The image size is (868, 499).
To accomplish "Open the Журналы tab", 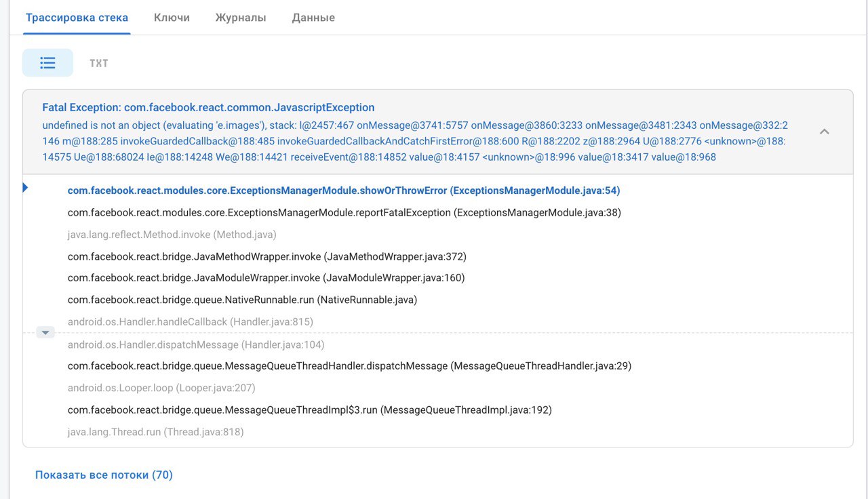I will 241,18.
